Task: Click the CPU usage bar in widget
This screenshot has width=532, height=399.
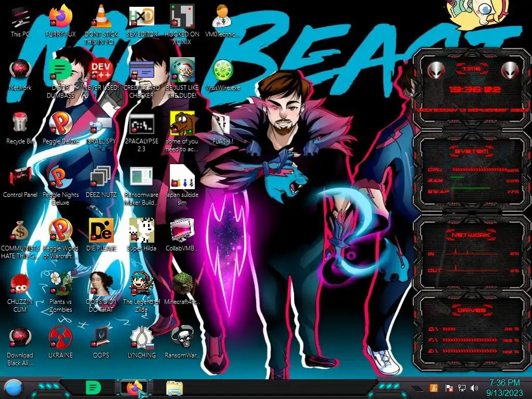Action: (479, 170)
